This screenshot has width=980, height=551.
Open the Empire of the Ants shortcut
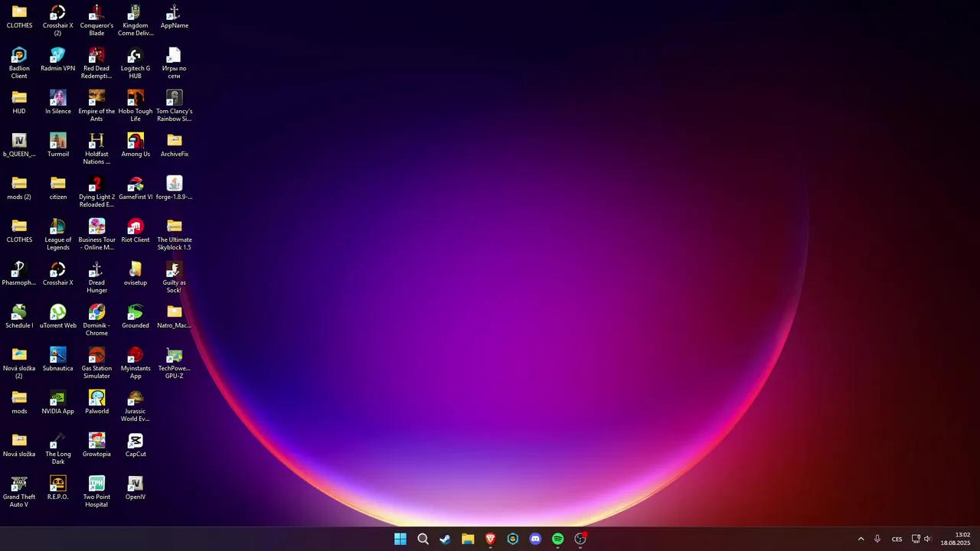[96, 106]
